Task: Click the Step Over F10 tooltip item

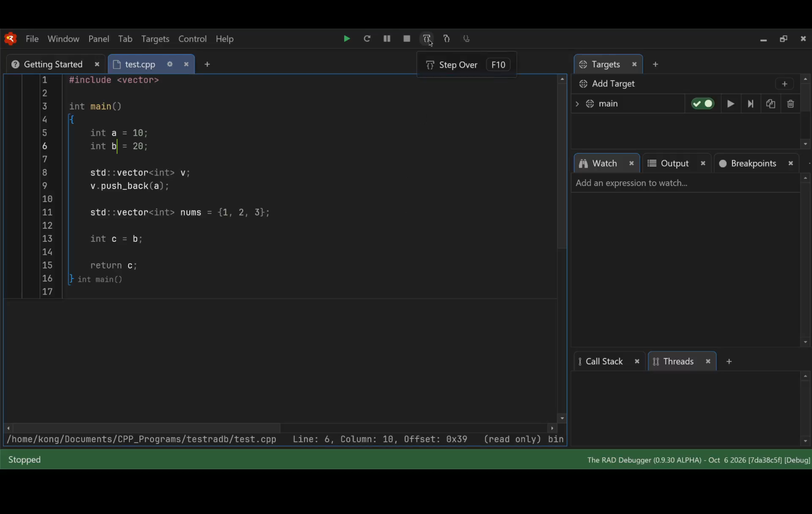Action: [467, 65]
